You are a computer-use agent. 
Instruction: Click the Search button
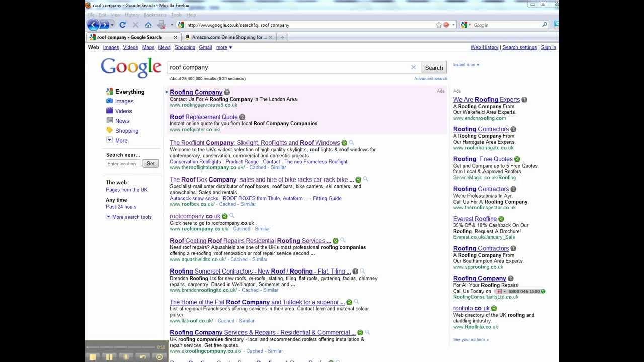point(434,68)
